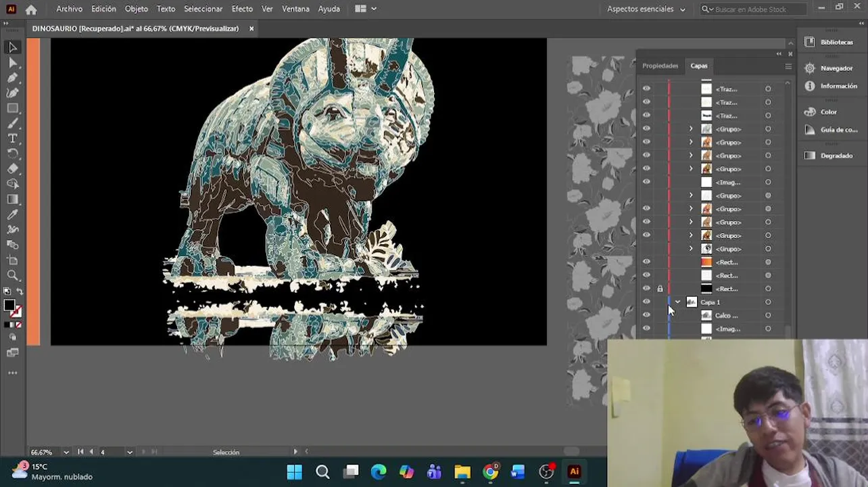Select the Rectangle tool

click(x=12, y=108)
